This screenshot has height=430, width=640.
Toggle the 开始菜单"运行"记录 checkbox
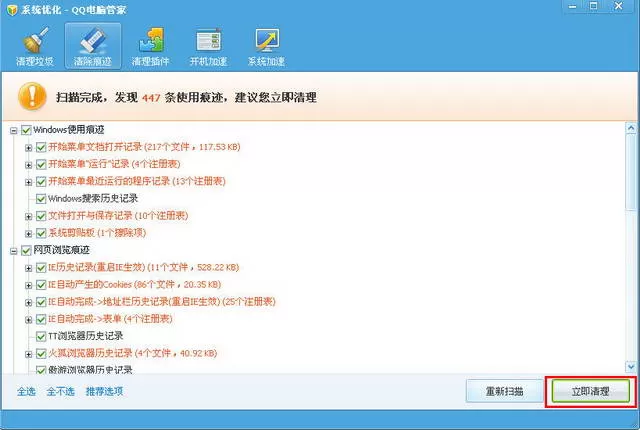(41, 164)
